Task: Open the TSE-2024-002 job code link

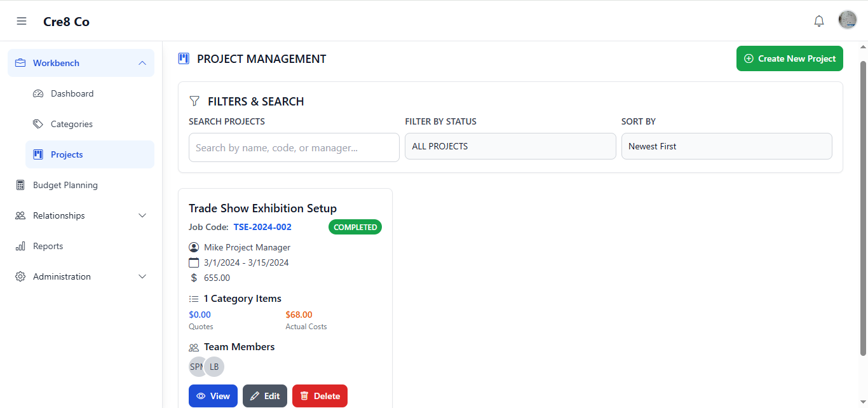Action: [x=262, y=227]
